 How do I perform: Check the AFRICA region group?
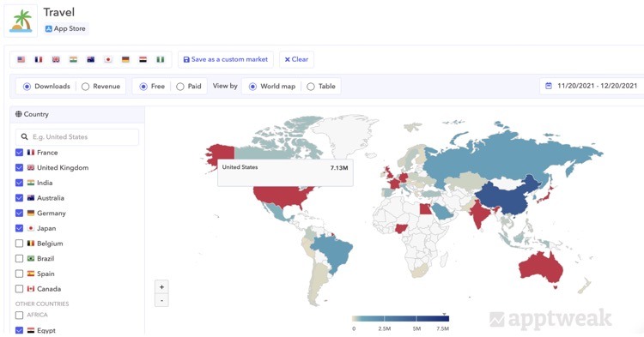(x=19, y=316)
